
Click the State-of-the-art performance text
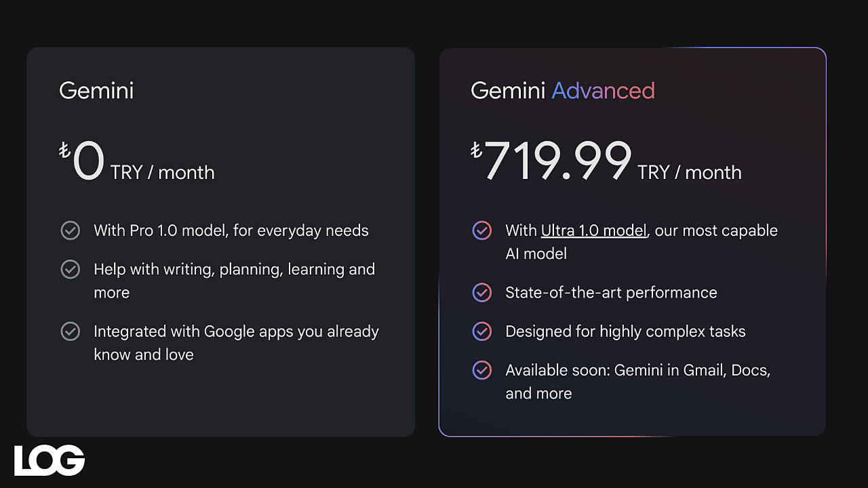(612, 293)
